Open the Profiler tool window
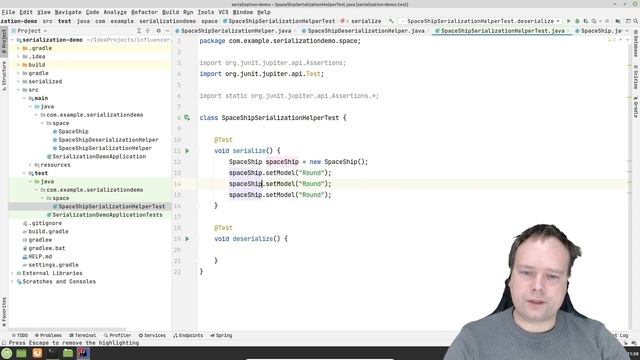640x360 pixels. click(118, 336)
